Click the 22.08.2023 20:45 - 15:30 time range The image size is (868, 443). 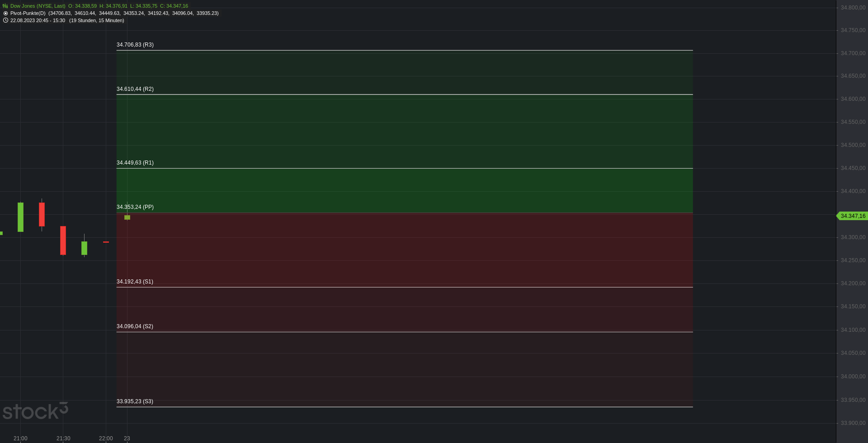point(38,20)
